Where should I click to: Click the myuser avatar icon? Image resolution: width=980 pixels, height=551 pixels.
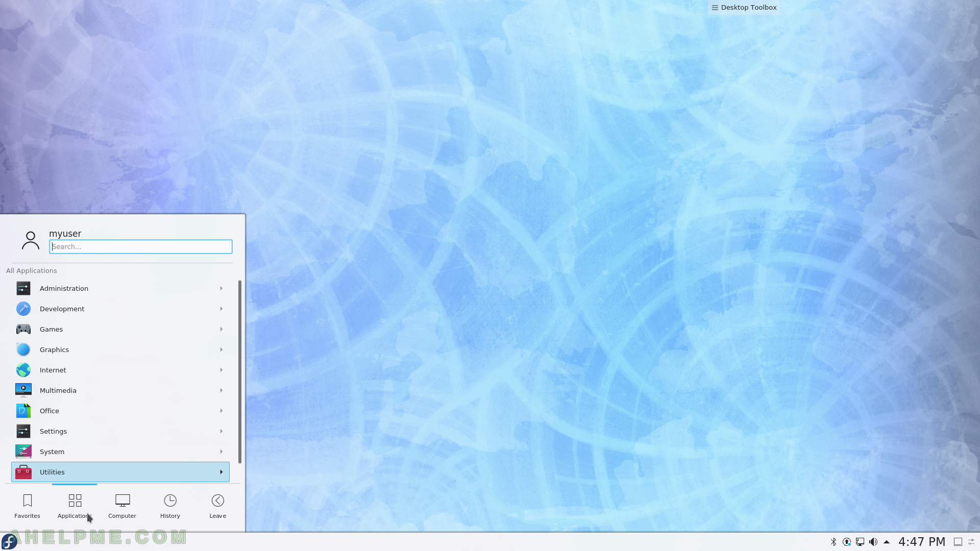(x=31, y=240)
